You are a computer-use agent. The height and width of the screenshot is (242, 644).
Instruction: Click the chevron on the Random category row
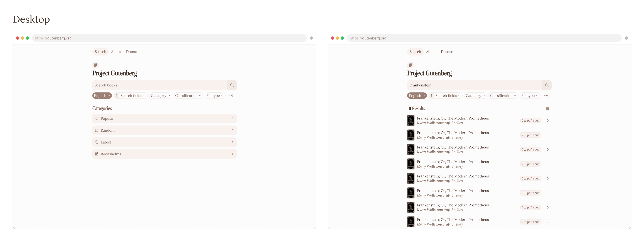(232, 130)
